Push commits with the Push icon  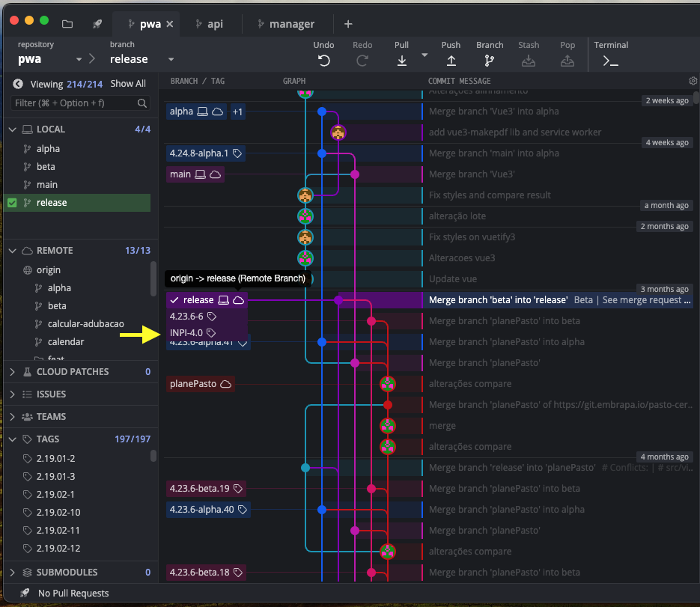451,61
